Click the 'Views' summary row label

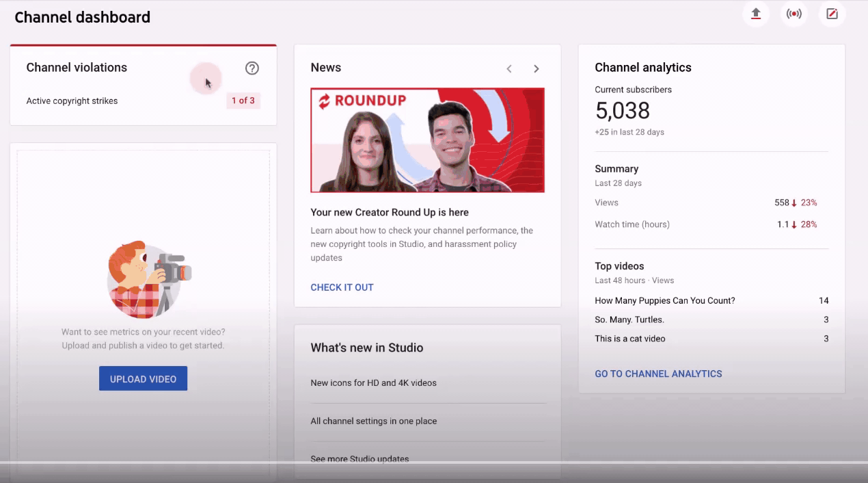pyautogui.click(x=606, y=203)
